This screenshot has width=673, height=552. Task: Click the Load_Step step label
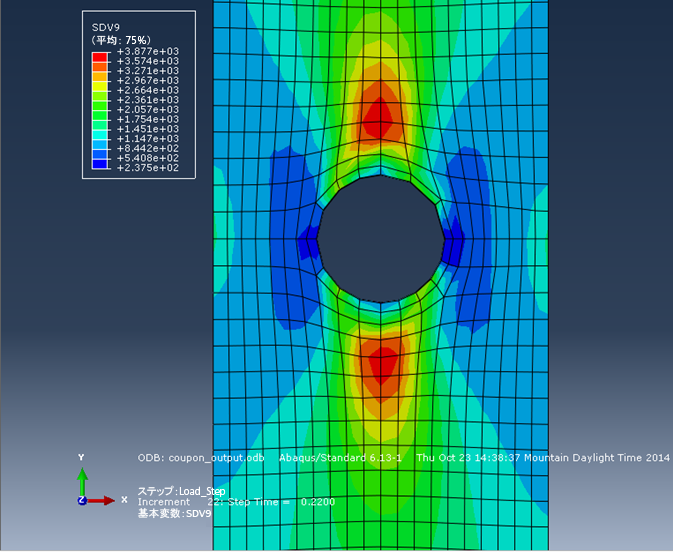(x=181, y=491)
